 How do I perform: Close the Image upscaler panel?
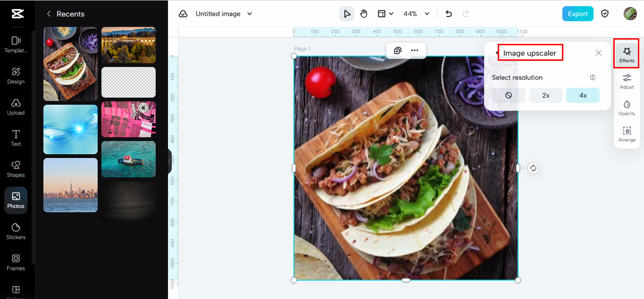pyautogui.click(x=598, y=53)
